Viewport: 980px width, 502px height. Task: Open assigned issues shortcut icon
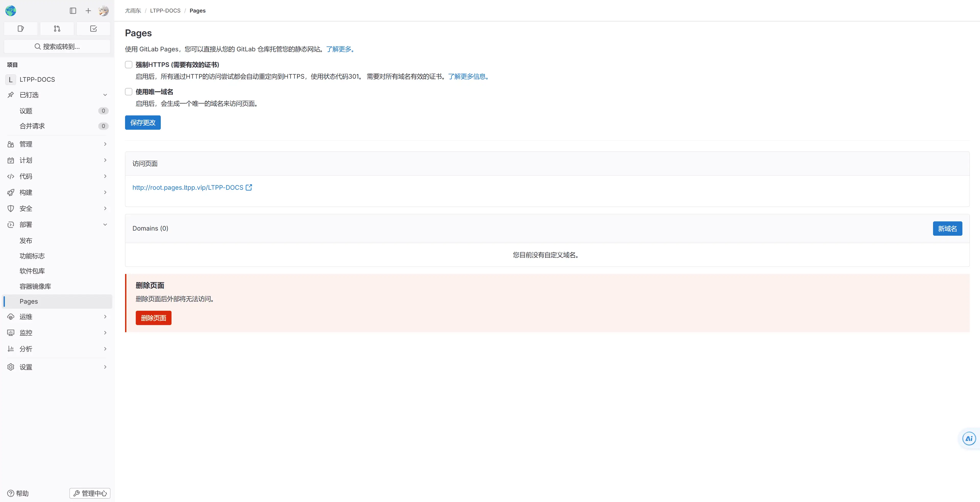(x=21, y=29)
